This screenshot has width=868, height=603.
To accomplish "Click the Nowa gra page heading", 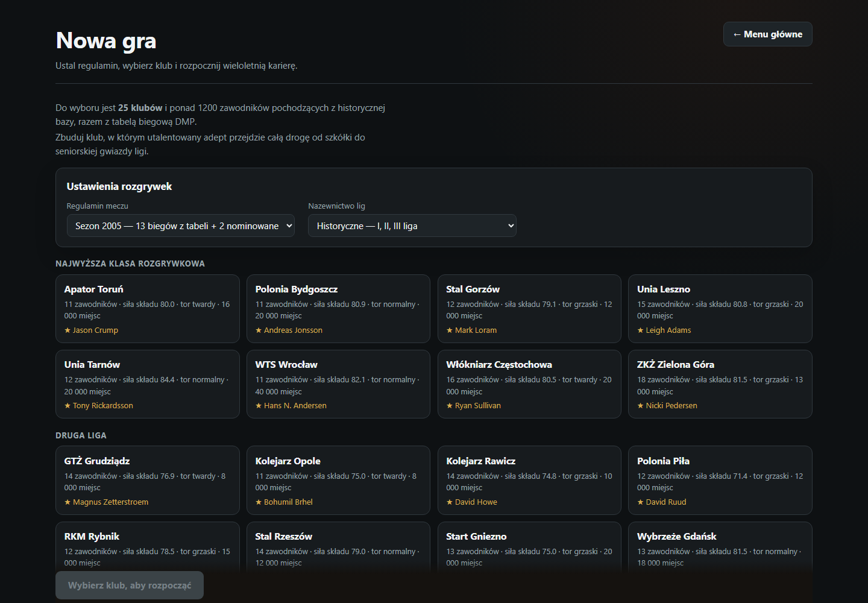I will (x=106, y=40).
